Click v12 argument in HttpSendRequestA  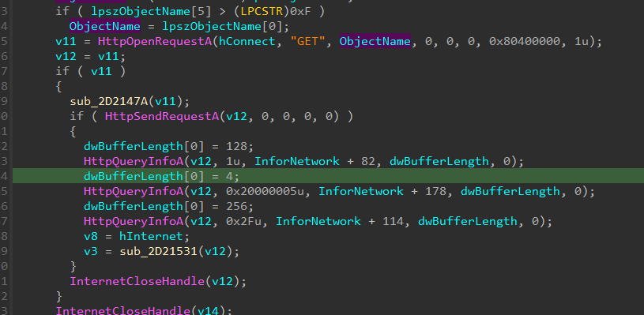[236, 117]
